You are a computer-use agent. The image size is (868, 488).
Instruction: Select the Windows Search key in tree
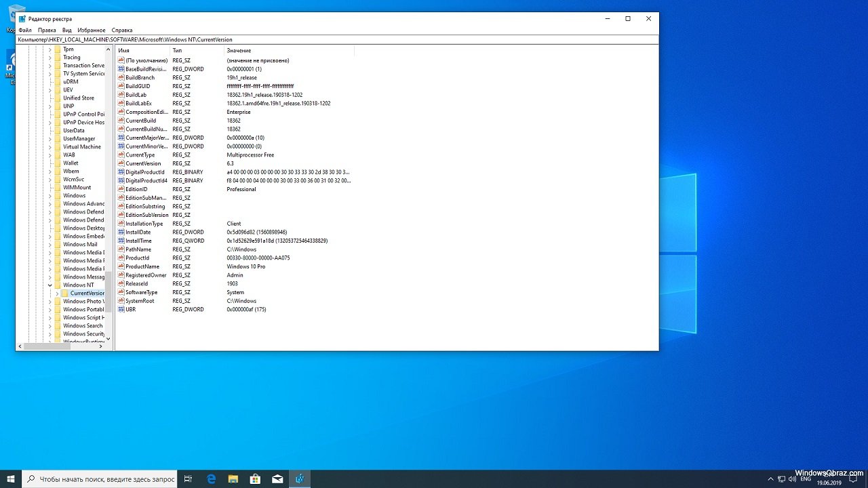coord(83,326)
